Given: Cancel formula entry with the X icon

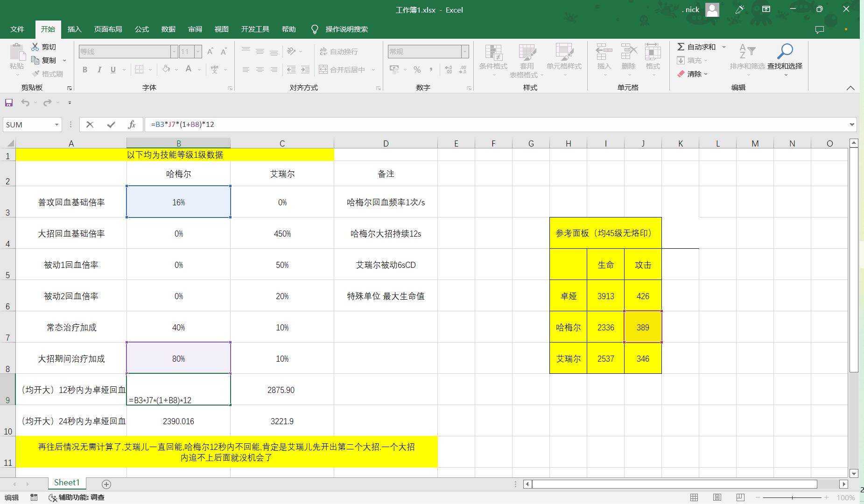Looking at the screenshot, I should click(x=90, y=125).
